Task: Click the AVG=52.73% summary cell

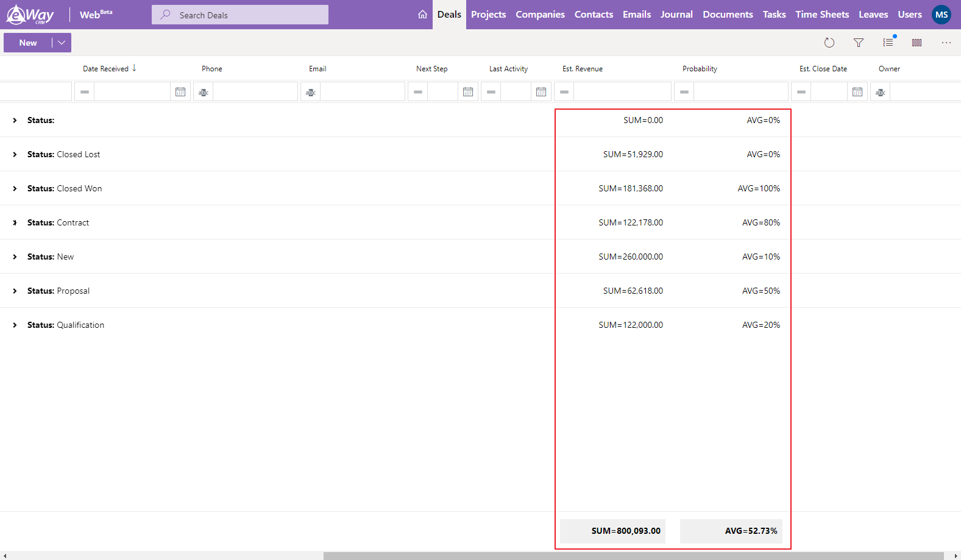Action: (731, 531)
